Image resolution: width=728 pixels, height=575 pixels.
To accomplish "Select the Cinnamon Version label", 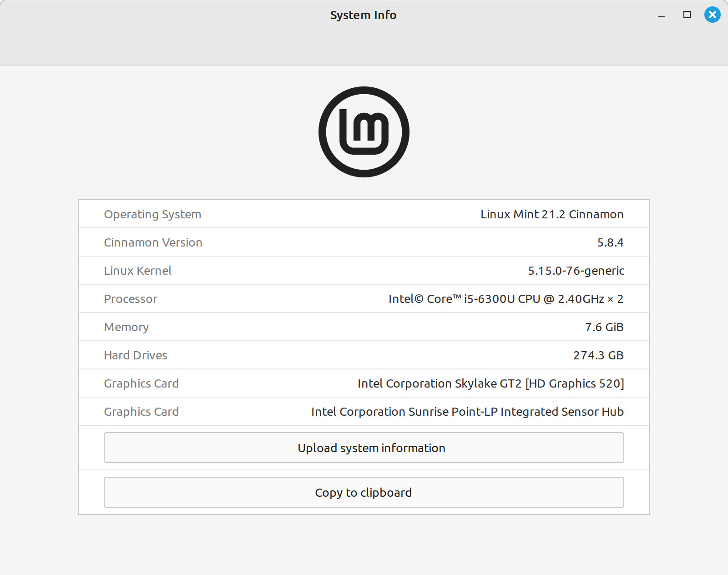I will point(153,242).
